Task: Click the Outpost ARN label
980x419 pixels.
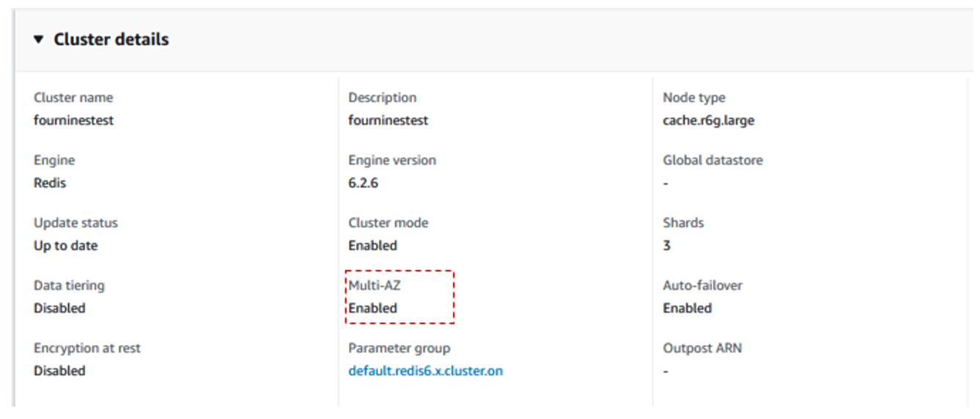Action: 702,348
